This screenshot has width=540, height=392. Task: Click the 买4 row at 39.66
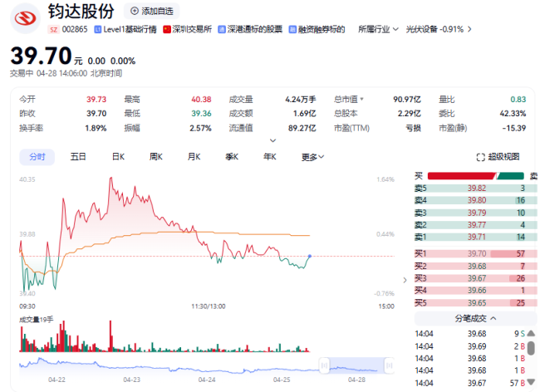tap(475, 291)
